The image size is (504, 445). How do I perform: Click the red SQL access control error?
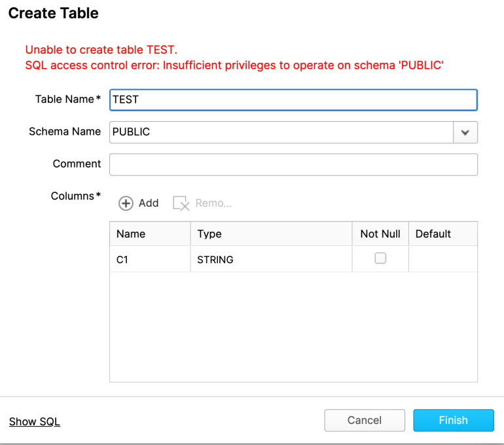tap(234, 65)
